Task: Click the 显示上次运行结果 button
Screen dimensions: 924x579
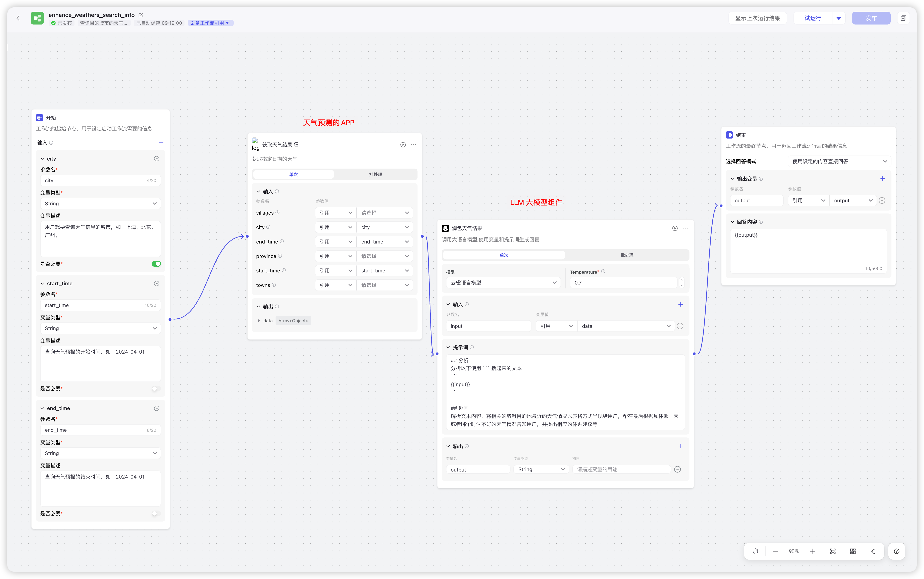Action: point(758,18)
